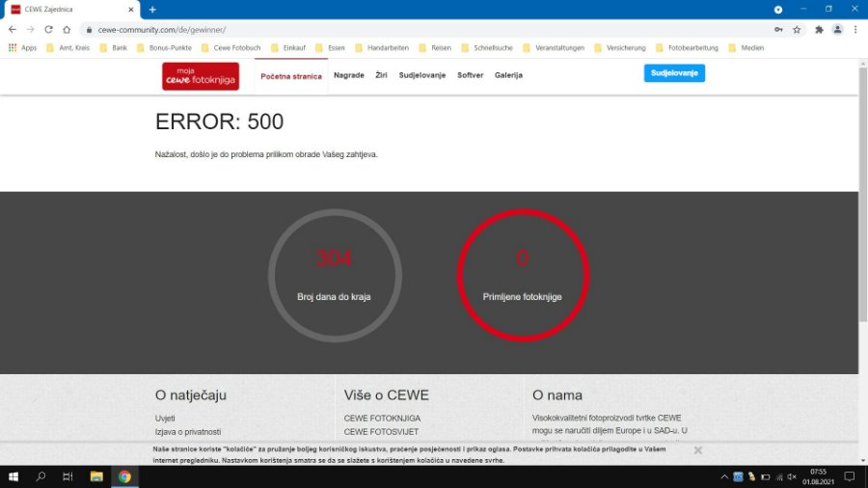Go back with the browser back arrow
This screenshot has height=488, width=868.
[x=13, y=30]
